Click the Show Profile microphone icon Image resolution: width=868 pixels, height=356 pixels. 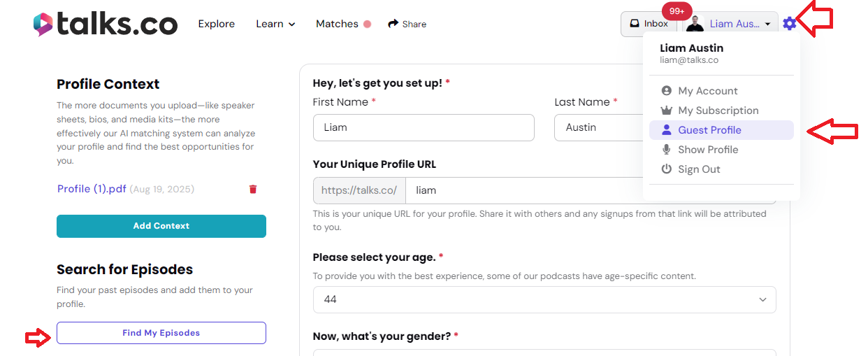click(666, 150)
